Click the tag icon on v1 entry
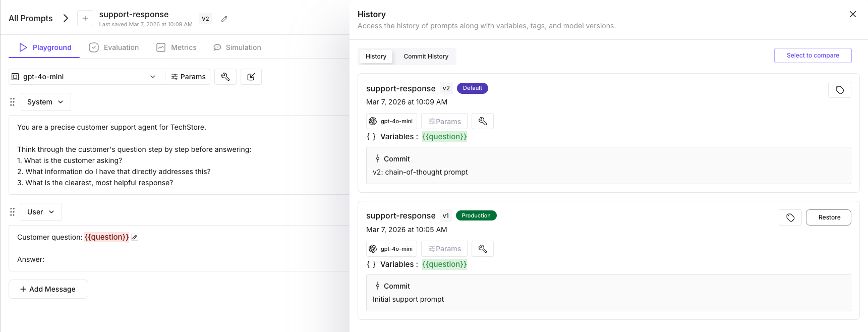The image size is (868, 332). pyautogui.click(x=790, y=217)
